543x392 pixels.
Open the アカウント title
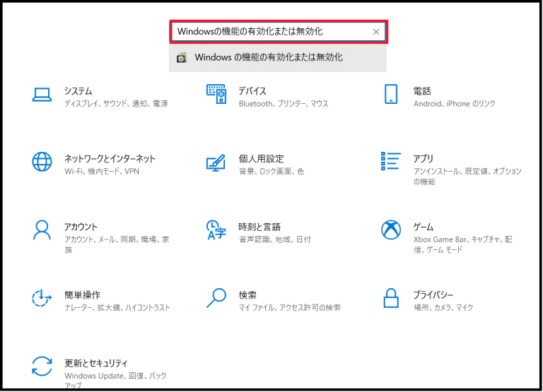tap(81, 227)
